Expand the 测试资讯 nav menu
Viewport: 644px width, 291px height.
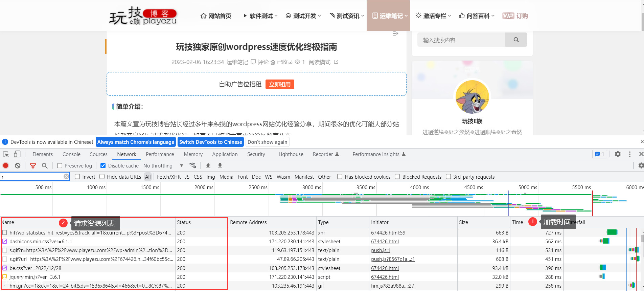click(x=347, y=16)
